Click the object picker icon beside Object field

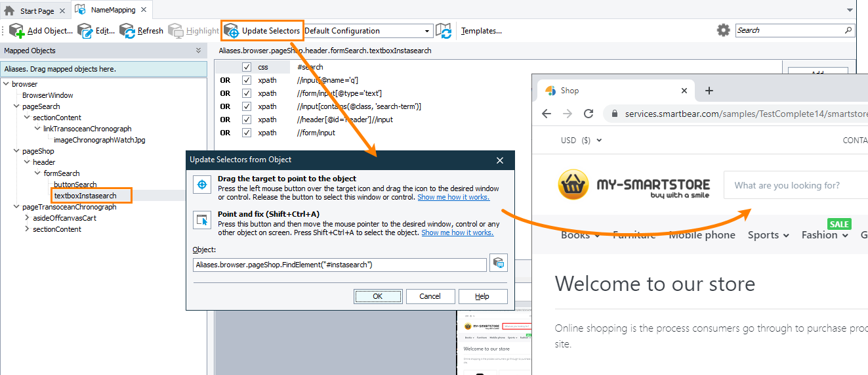(499, 264)
